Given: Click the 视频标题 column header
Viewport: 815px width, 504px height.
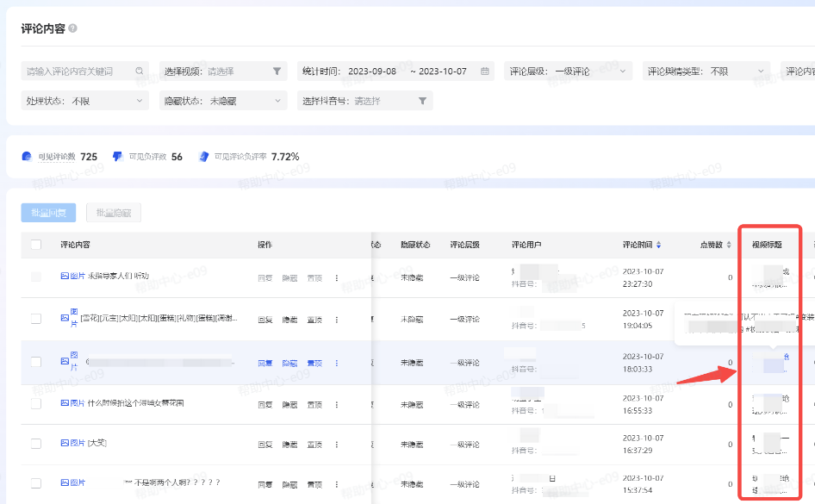Looking at the screenshot, I should [x=767, y=245].
